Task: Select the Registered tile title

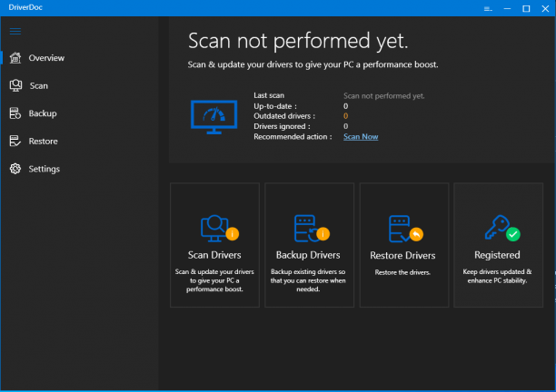Action: click(x=497, y=255)
